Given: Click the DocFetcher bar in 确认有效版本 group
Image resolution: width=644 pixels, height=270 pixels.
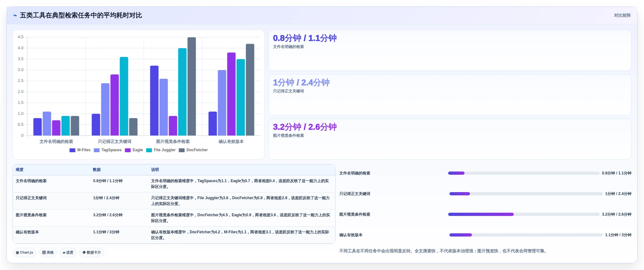Looking at the screenshot, I should tap(250, 89).
